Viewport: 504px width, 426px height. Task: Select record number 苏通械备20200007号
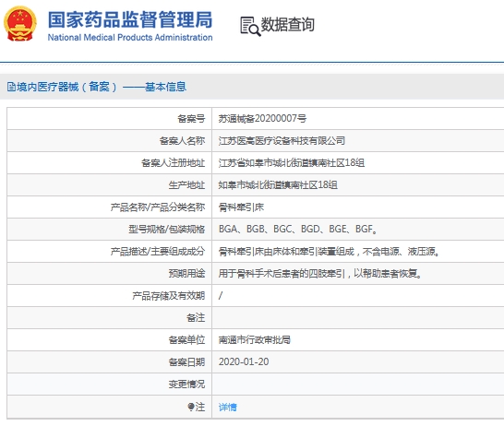click(x=262, y=118)
